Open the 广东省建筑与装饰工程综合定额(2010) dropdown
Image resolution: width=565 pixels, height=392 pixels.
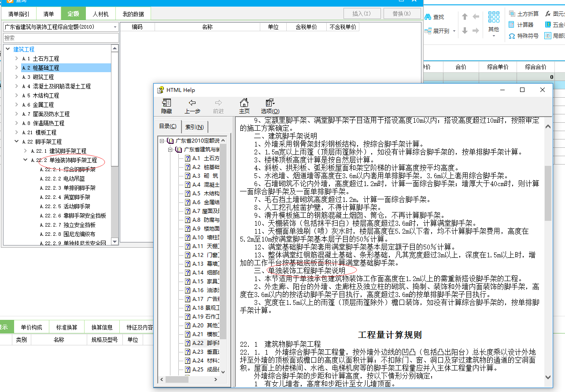click(115, 27)
